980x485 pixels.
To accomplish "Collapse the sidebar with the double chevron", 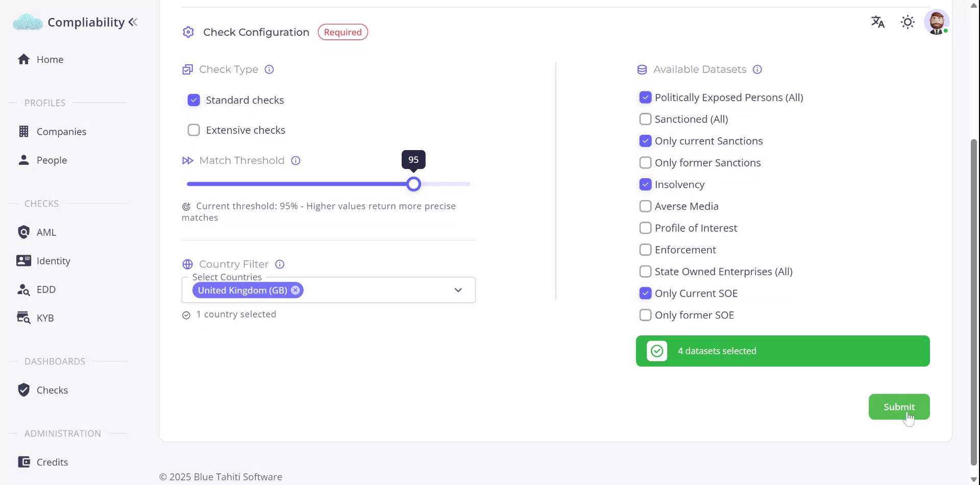I will (133, 22).
